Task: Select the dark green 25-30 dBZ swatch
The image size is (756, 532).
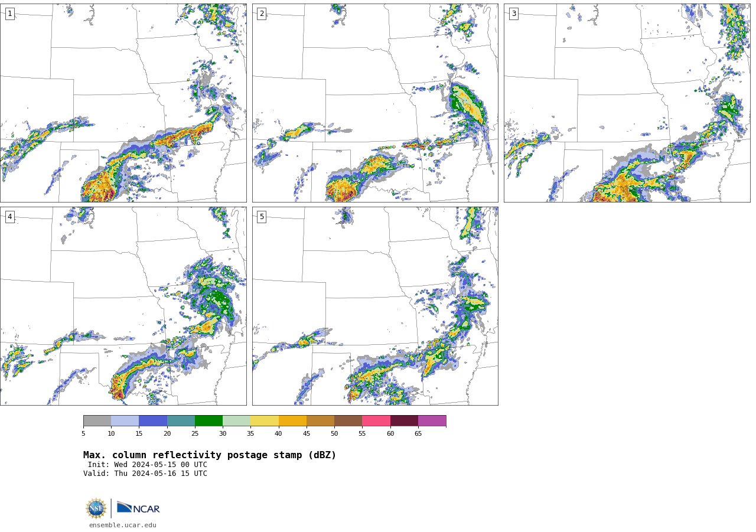Action: click(208, 420)
